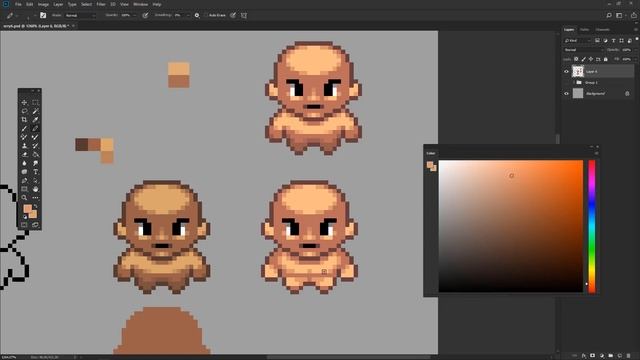The width and height of the screenshot is (640, 360).
Task: Open the Filter menu
Action: pos(101,4)
